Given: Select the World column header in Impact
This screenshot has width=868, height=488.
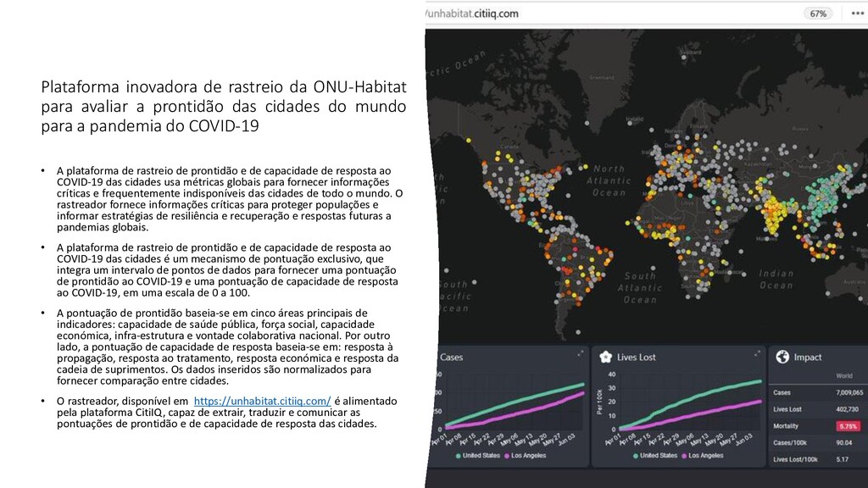Looking at the screenshot, I should tap(844, 376).
